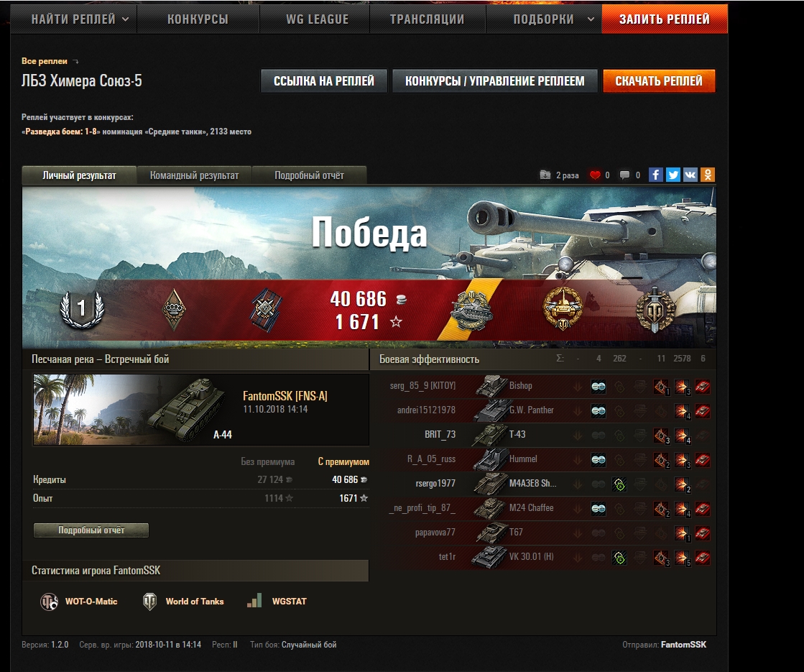Click the striped ribbon medal icon
The height and width of the screenshot is (672, 804).
(x=266, y=310)
